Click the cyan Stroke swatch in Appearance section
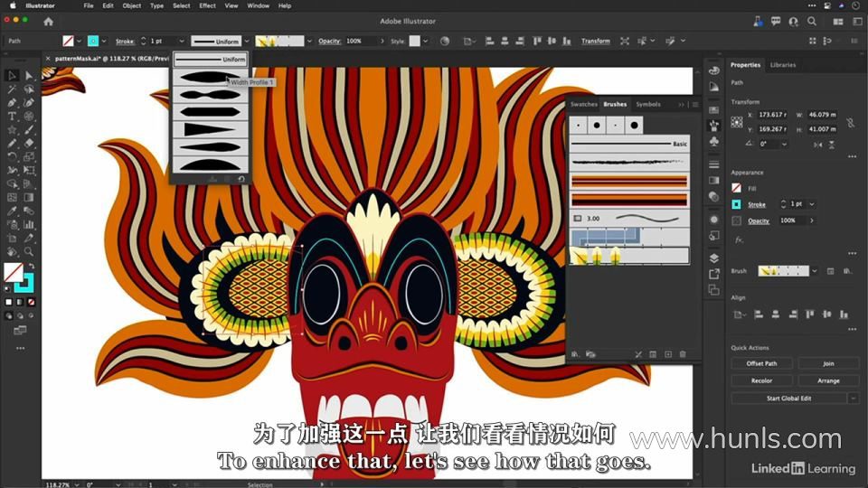Screen dimensions: 868x488 coord(736,204)
